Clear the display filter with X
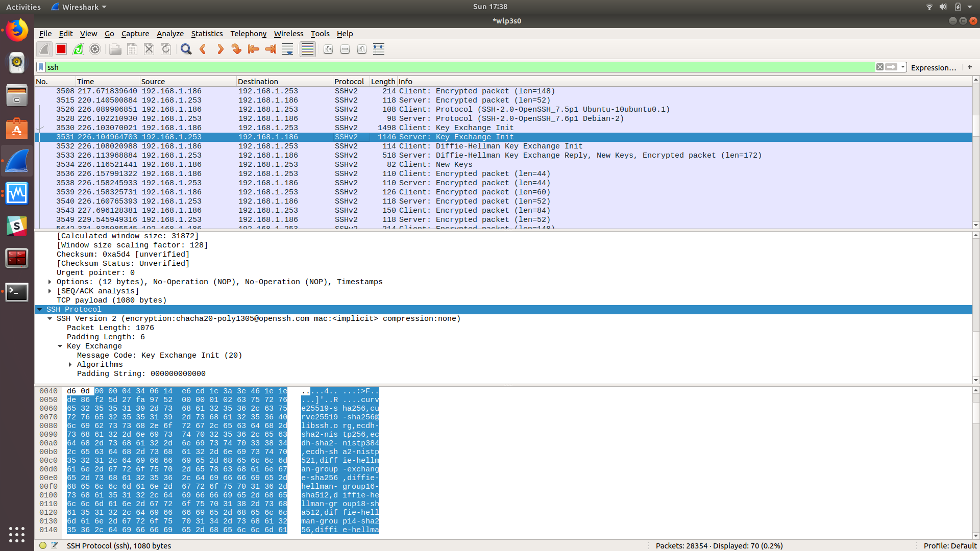The image size is (980, 551). pos(880,67)
